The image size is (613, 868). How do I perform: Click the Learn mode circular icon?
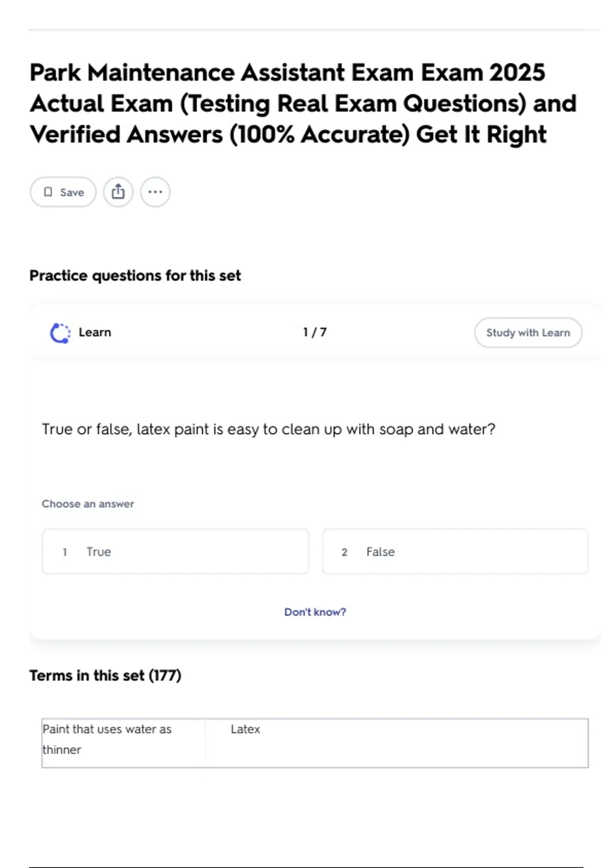click(x=60, y=333)
